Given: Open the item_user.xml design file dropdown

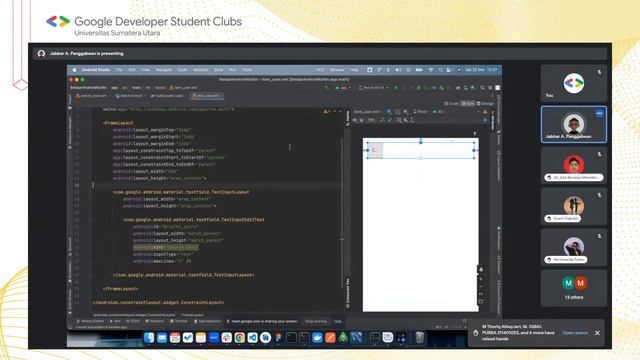Looking at the screenshot, I should pyautogui.click(x=368, y=111).
